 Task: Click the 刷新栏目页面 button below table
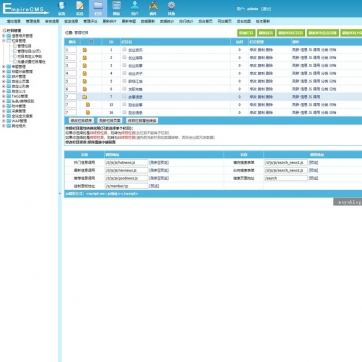110,120
